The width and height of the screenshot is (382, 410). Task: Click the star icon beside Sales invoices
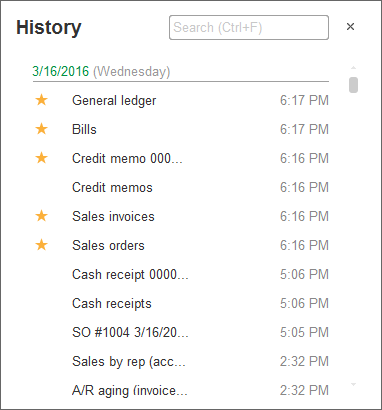click(x=41, y=216)
